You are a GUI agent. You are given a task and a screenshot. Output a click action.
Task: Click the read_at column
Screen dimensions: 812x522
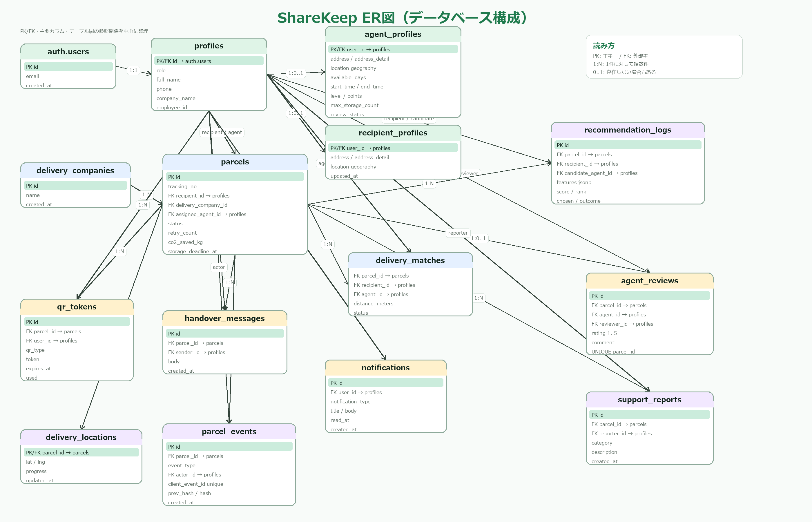340,420
